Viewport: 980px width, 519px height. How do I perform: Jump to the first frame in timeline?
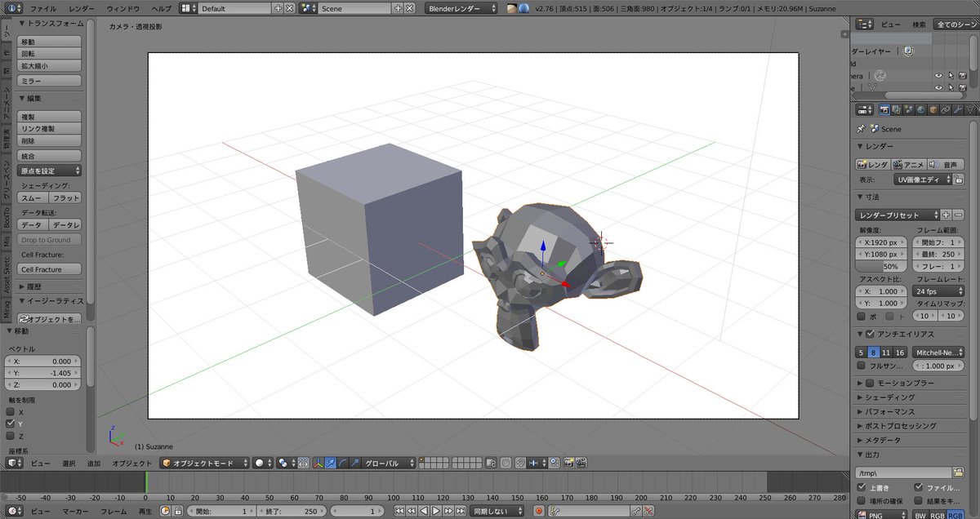pos(399,511)
